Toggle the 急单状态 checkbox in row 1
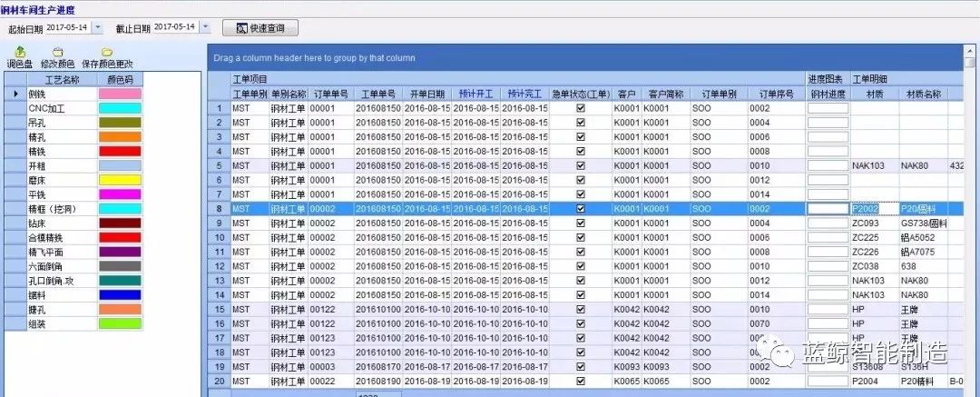Screen dimensions: 980x397 point(581,108)
